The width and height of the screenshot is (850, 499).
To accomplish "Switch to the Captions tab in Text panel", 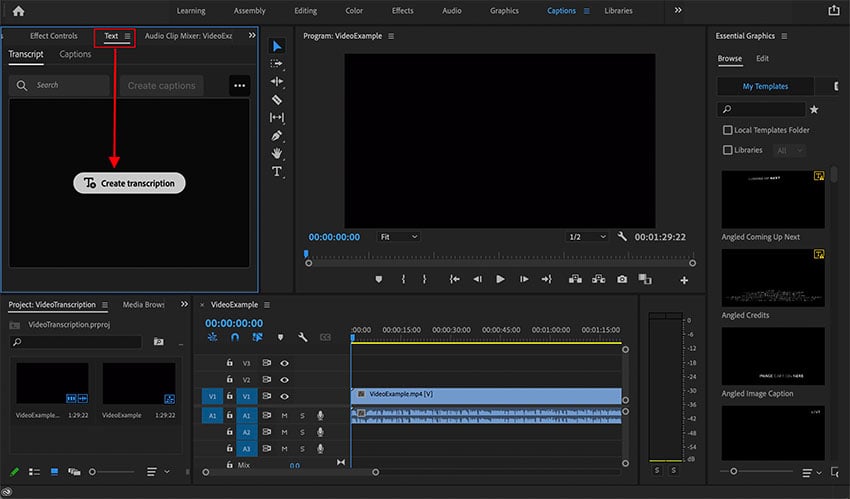I will click(x=75, y=54).
